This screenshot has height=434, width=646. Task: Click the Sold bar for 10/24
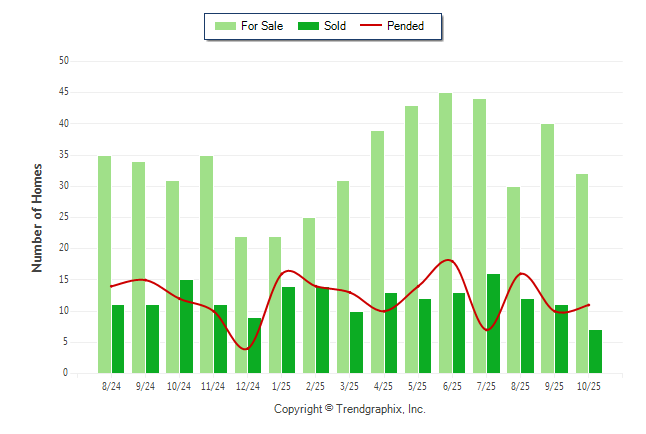(186, 326)
